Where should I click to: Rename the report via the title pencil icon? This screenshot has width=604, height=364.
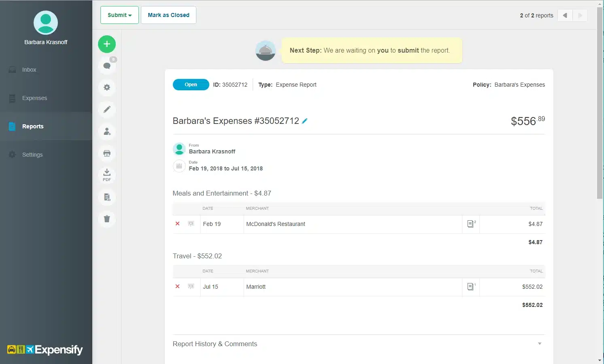tap(305, 121)
